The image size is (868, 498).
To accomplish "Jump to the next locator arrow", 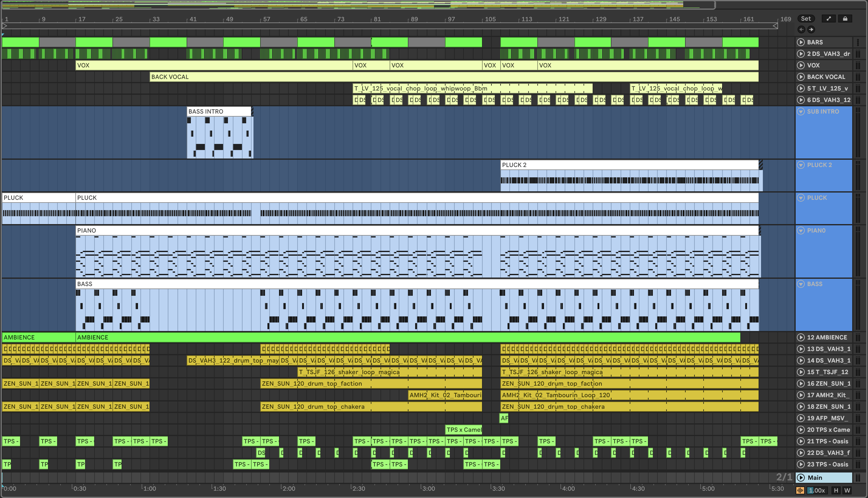I will click(811, 29).
